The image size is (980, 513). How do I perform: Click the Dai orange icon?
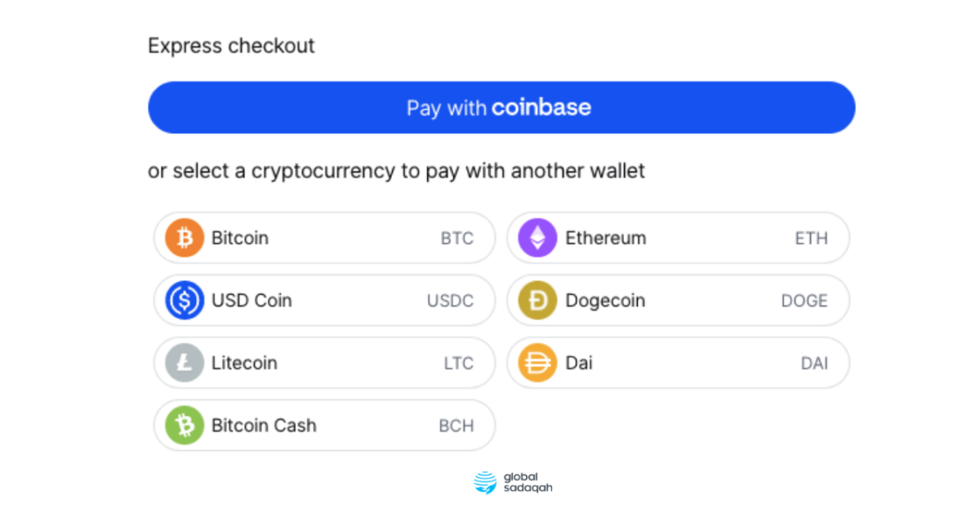[536, 362]
